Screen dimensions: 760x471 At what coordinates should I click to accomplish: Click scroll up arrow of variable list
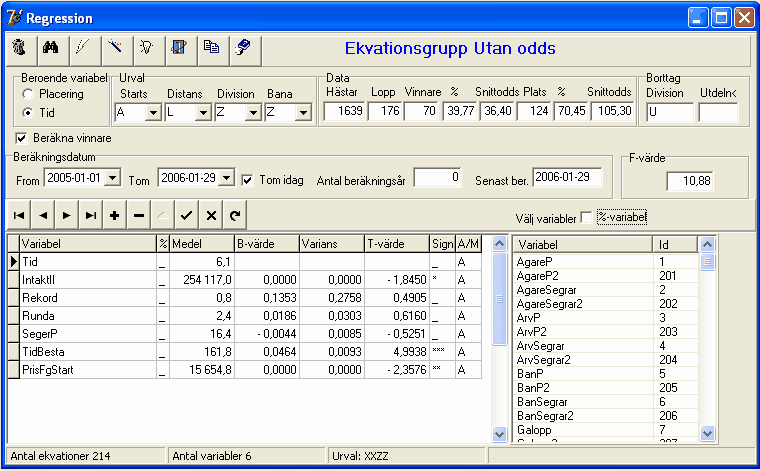[x=708, y=245]
